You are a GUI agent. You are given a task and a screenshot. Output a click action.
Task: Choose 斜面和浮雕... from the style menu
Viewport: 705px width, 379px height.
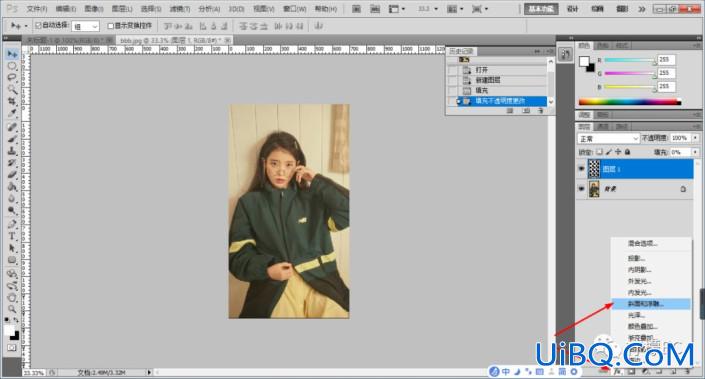(651, 304)
